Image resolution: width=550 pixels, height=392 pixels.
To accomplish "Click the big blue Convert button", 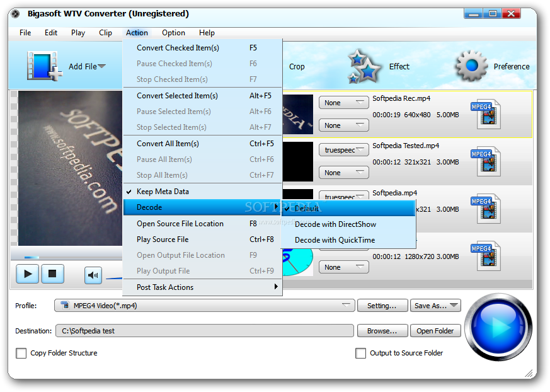I will click(498, 327).
